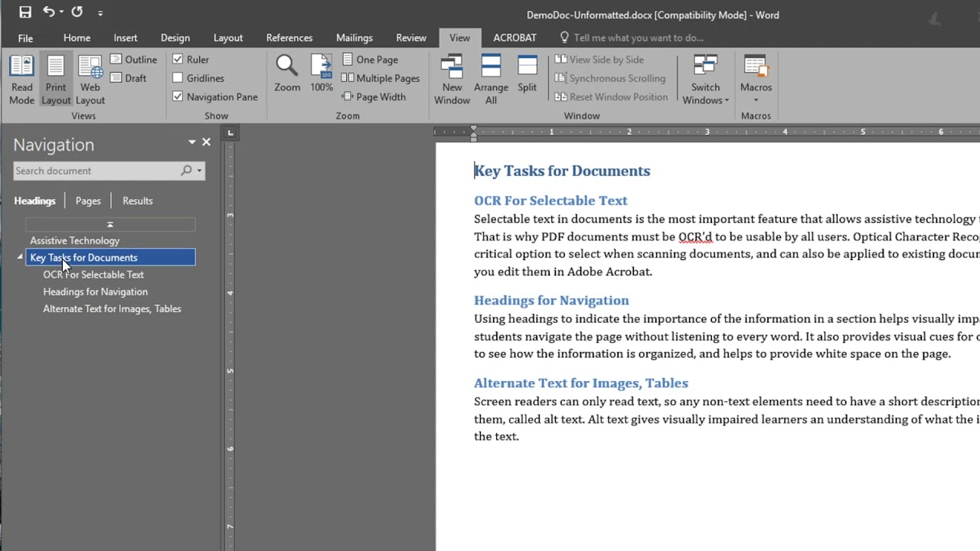Viewport: 980px width, 551px height.
Task: Click the first line indent marker on ruler
Action: click(473, 129)
